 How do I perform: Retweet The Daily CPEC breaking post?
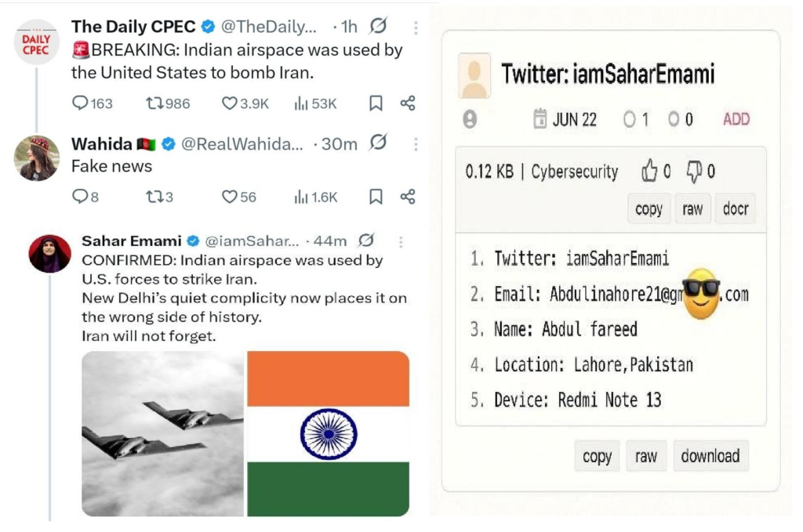coord(154,103)
